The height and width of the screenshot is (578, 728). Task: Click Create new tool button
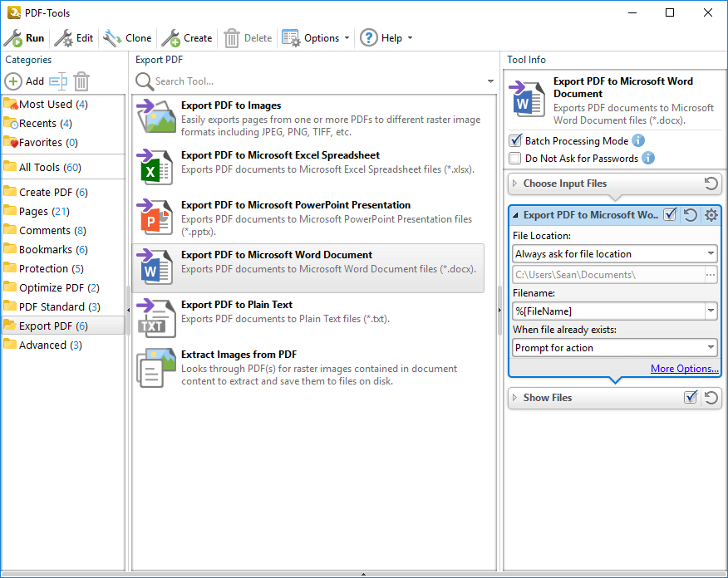click(187, 38)
